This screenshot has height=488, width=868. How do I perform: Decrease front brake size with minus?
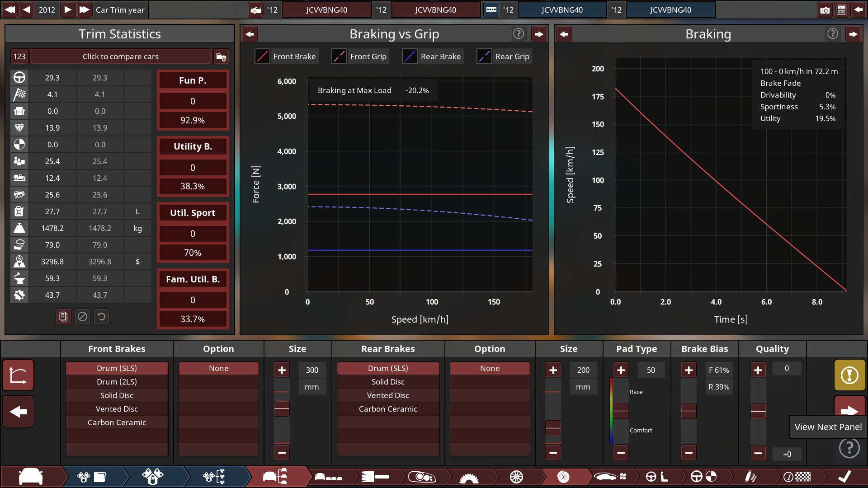[x=282, y=452]
